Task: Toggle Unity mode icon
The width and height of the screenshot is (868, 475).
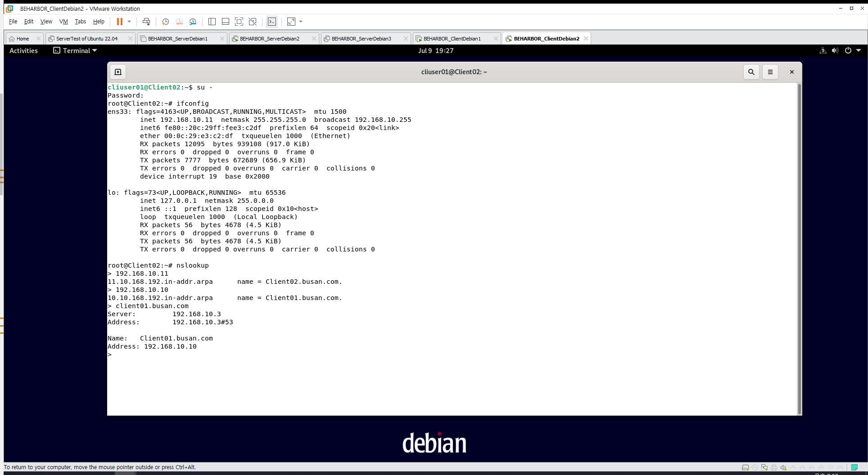Action: (253, 22)
